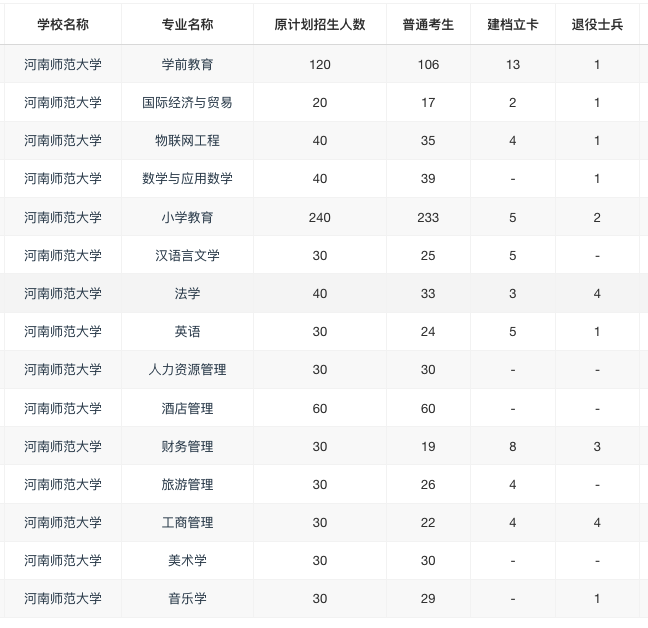Click the 专业名称 column header

[187, 24]
